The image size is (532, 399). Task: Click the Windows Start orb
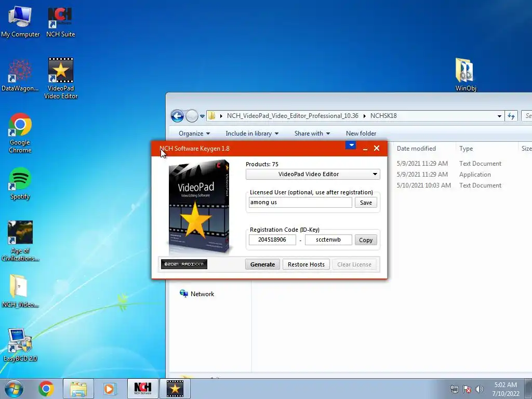point(14,389)
